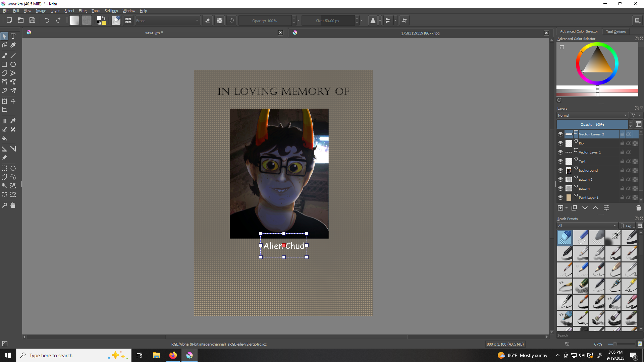
Task: Switch to the Tool Options tab
Action: point(615,32)
